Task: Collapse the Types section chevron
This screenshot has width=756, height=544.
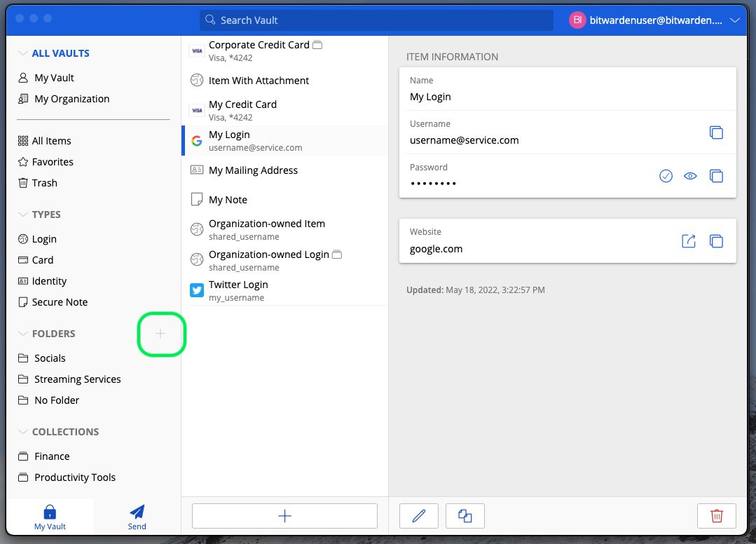Action: click(22, 215)
